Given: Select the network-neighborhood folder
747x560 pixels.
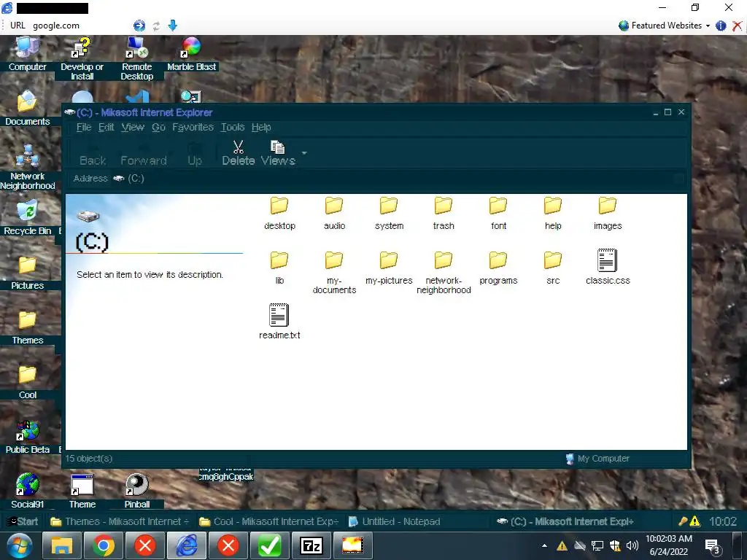Looking at the screenshot, I should click(444, 273).
